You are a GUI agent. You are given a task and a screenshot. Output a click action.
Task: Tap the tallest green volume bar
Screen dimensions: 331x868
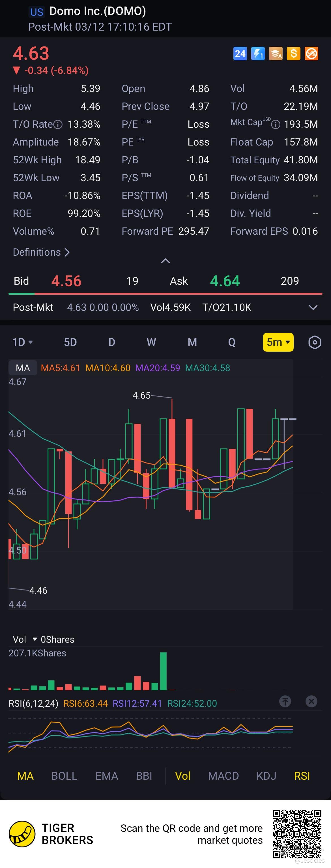163,671
